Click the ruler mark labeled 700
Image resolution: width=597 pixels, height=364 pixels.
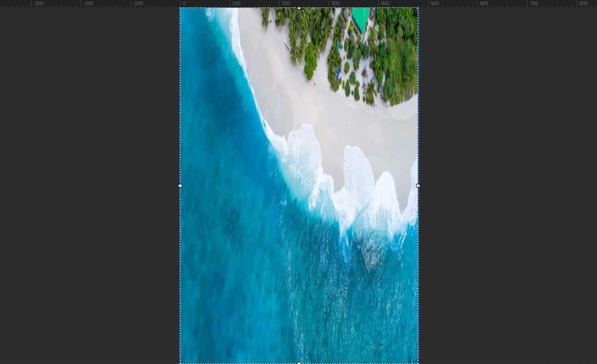534,4
